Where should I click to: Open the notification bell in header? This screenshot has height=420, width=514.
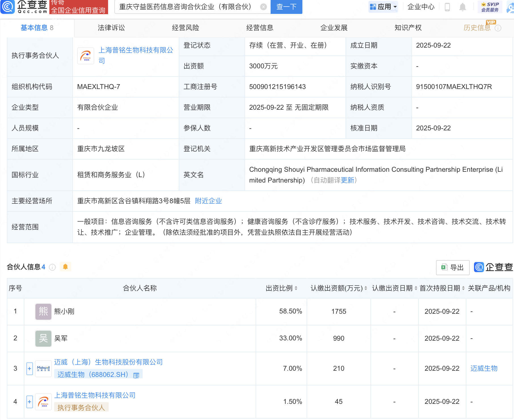pos(462,7)
